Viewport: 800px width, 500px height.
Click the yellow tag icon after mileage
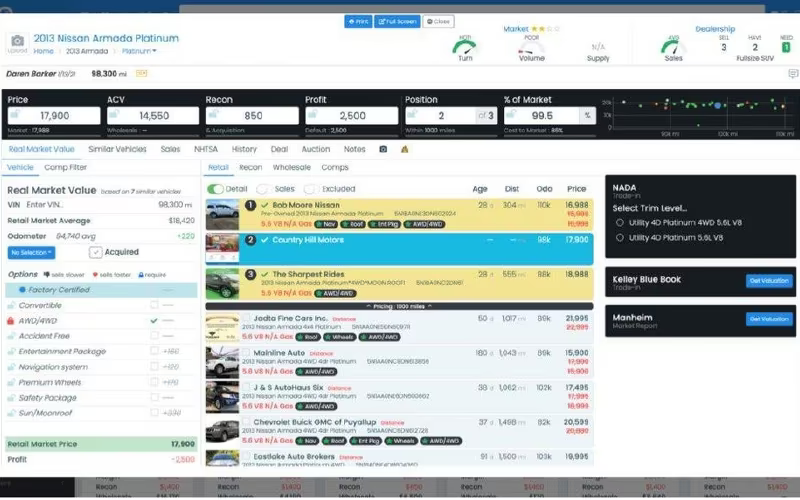click(141, 73)
